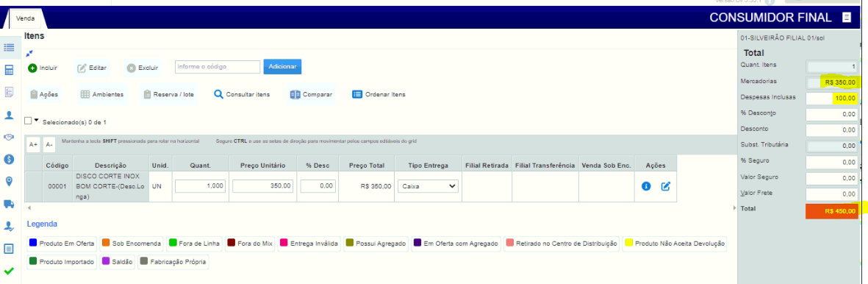This screenshot has height=284, width=868.
Task: Open the dollar payment sidebar icon
Action: tap(9, 159)
